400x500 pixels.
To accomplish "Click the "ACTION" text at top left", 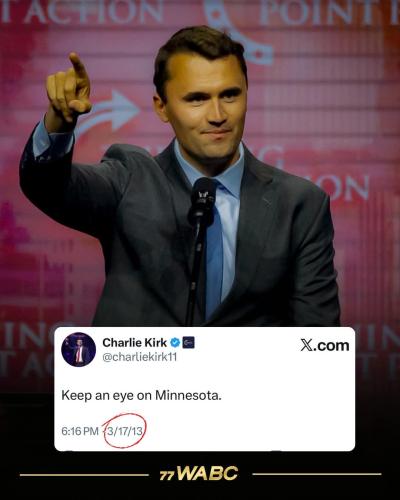I will [x=82, y=12].
